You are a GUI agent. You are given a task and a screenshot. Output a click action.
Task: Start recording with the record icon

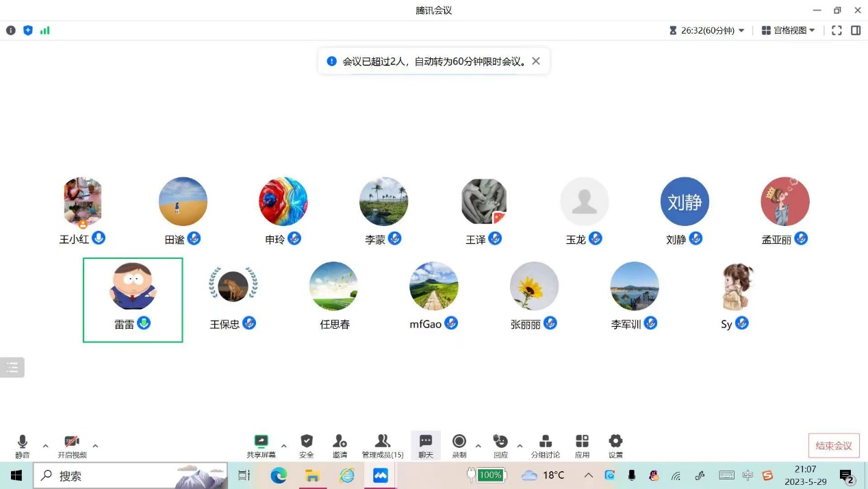click(x=459, y=442)
